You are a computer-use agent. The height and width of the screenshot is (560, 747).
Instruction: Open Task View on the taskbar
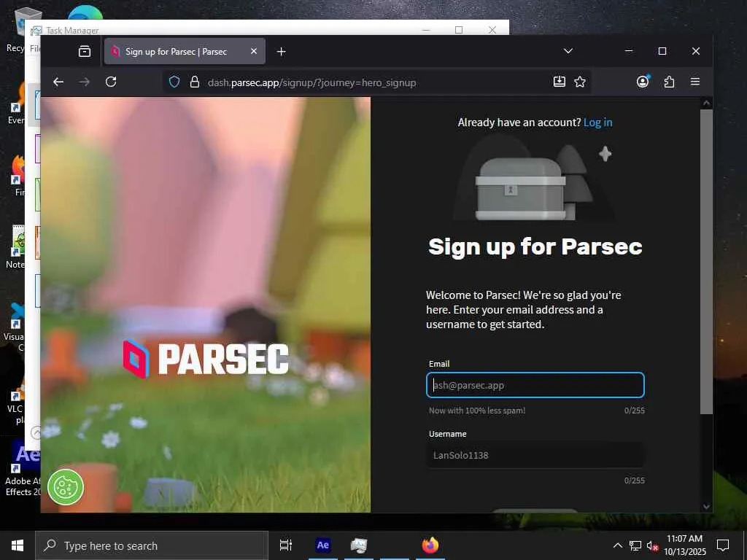point(285,545)
